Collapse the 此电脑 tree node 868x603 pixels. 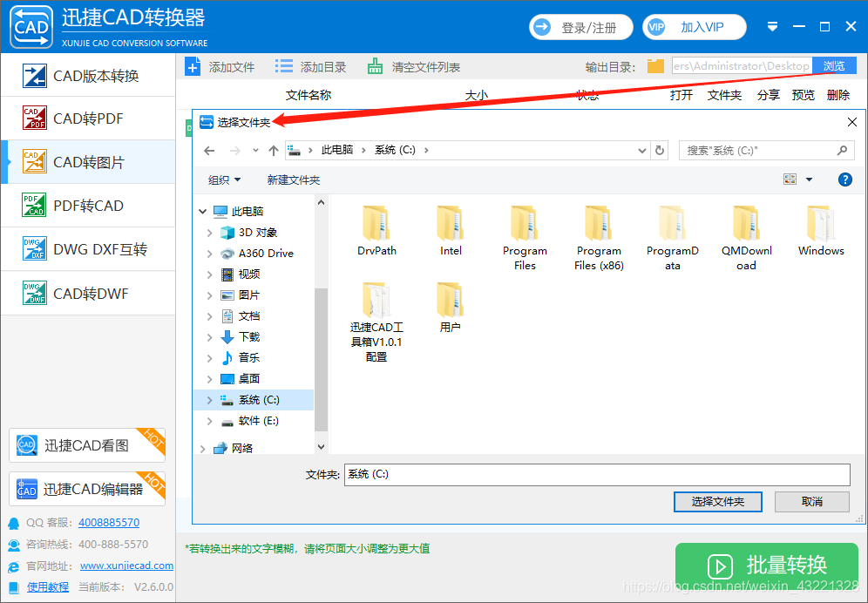(x=202, y=212)
